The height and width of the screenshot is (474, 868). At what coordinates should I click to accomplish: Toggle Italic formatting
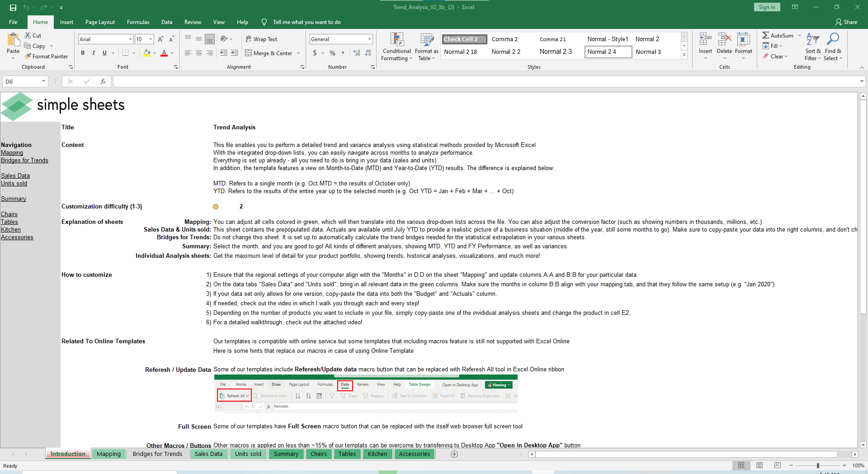(x=94, y=53)
